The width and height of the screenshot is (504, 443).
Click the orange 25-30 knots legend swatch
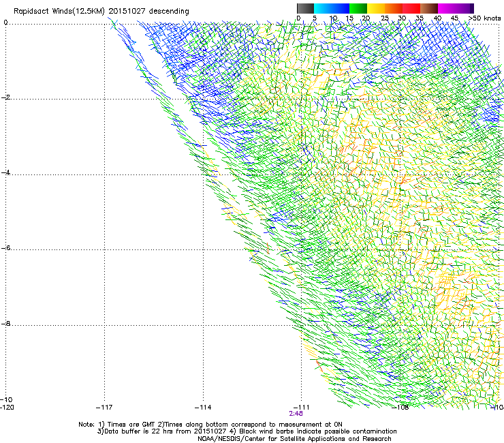point(394,8)
